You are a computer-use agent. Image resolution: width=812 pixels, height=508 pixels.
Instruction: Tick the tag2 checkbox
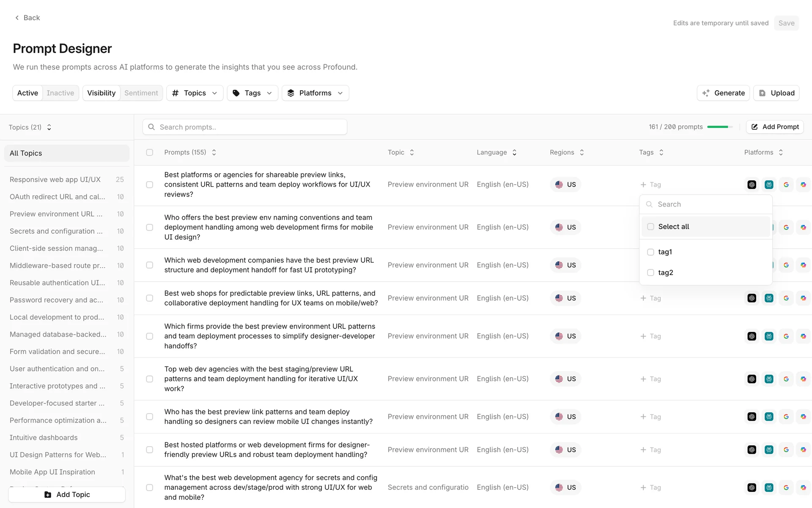click(650, 273)
